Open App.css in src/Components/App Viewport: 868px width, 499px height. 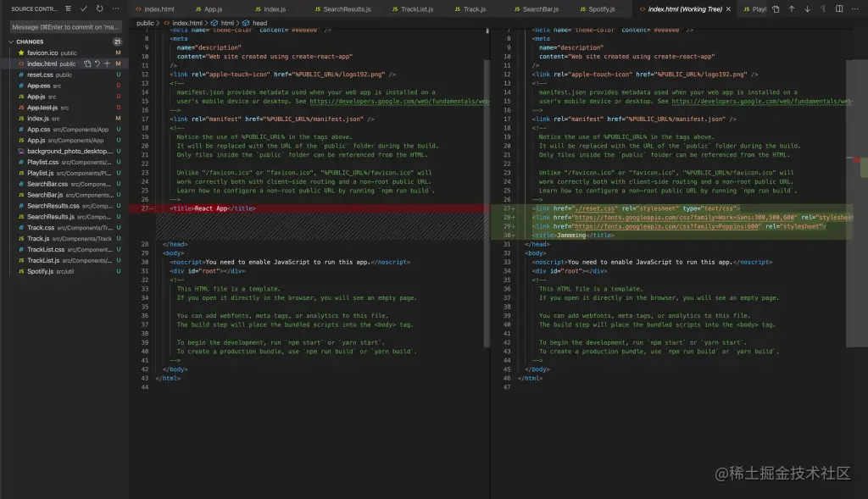coord(66,130)
